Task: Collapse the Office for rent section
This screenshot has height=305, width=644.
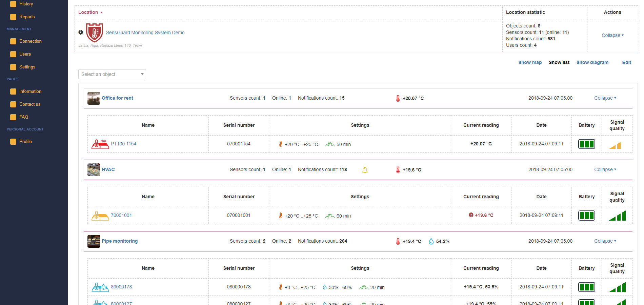Action: tap(605, 98)
